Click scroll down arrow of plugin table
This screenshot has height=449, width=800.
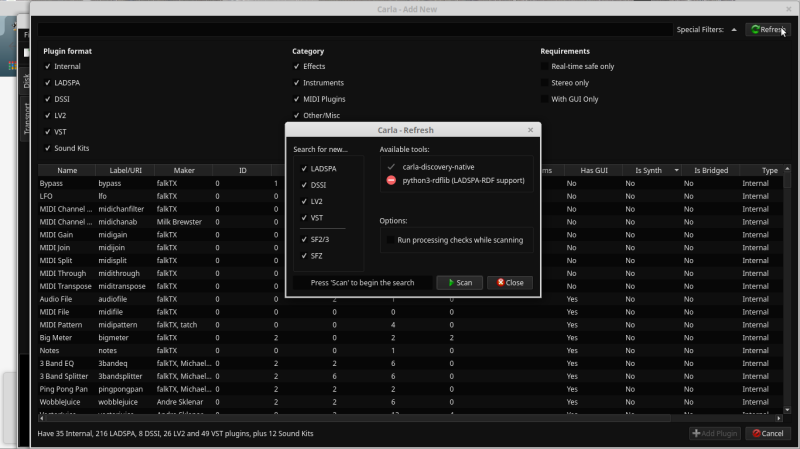pyautogui.click(x=787, y=410)
